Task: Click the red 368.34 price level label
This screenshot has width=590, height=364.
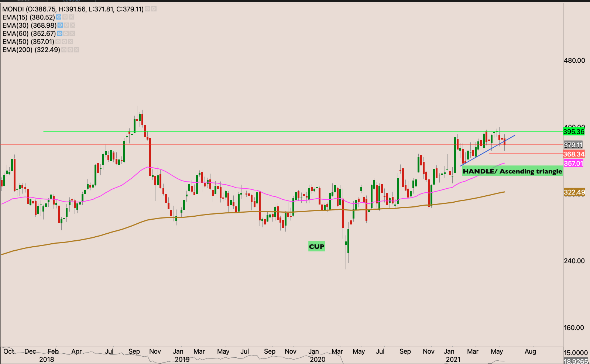Action: coord(574,154)
